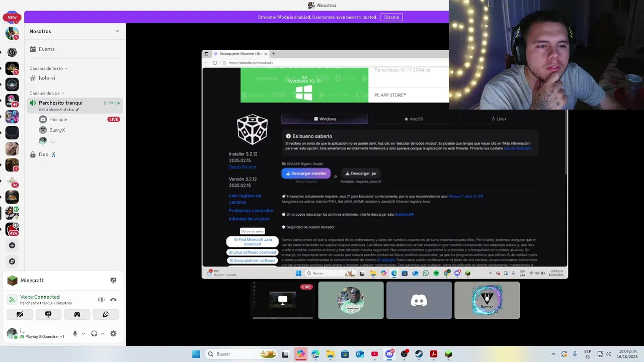Open the taskbar clock showing 10:07 p.m.
This screenshot has width=644, height=362.
(627, 354)
